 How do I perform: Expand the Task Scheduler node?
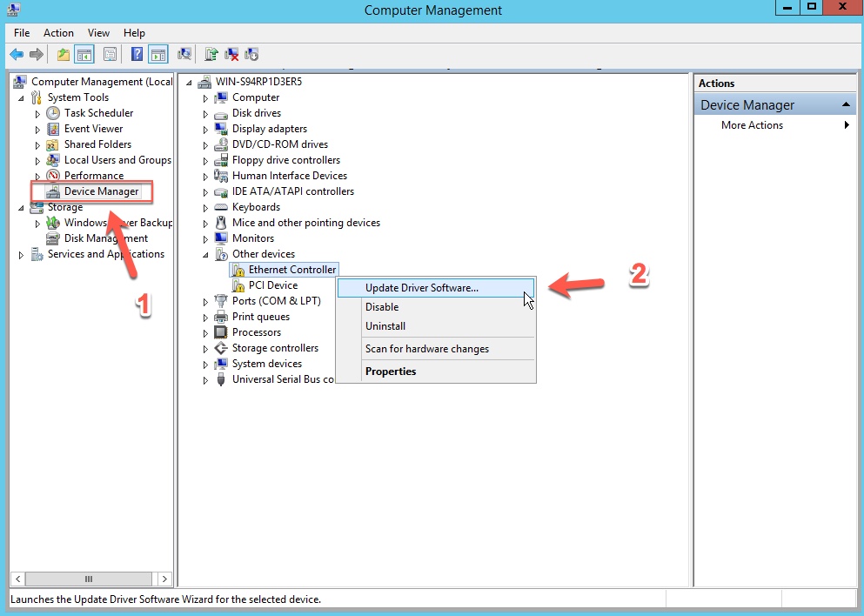pyautogui.click(x=37, y=114)
